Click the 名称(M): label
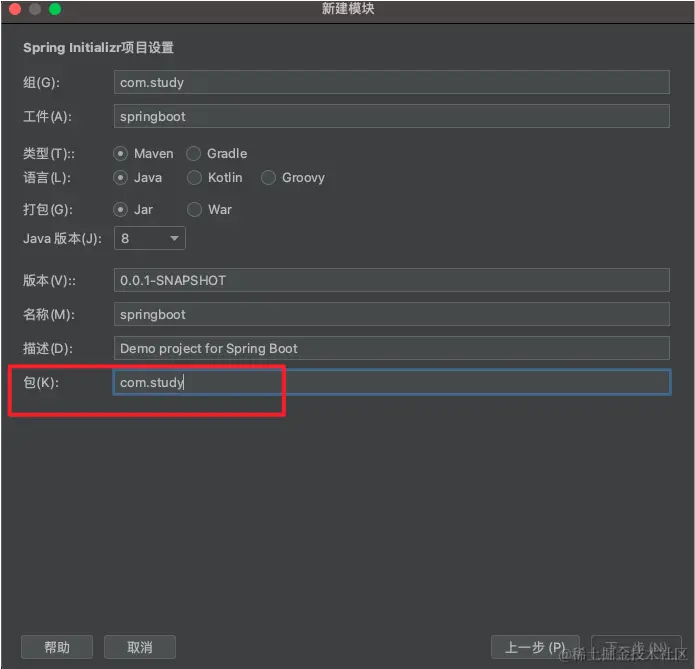Viewport: 695px width, 669px height. 49,315
